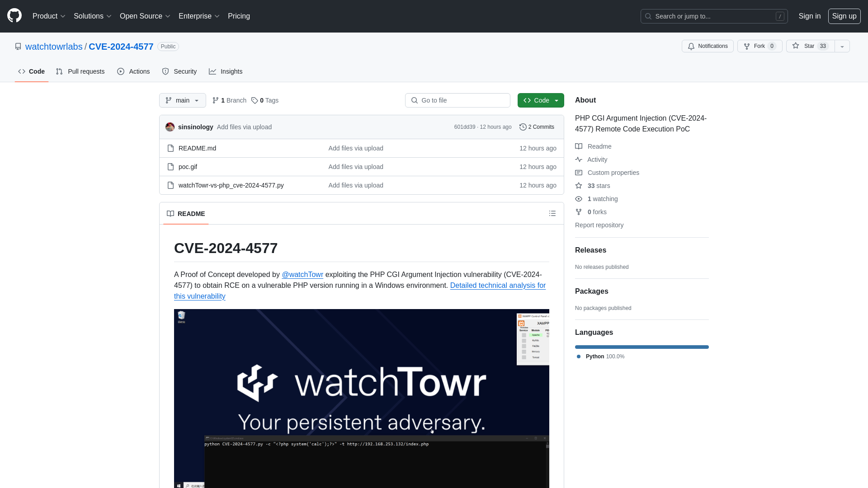Focus the Search or jump to field

pyautogui.click(x=714, y=16)
